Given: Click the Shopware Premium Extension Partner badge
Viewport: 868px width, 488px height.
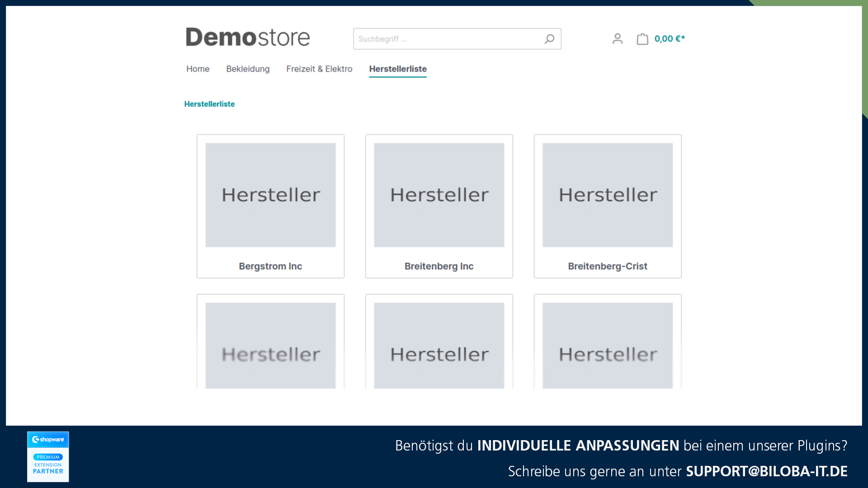Looking at the screenshot, I should (48, 456).
